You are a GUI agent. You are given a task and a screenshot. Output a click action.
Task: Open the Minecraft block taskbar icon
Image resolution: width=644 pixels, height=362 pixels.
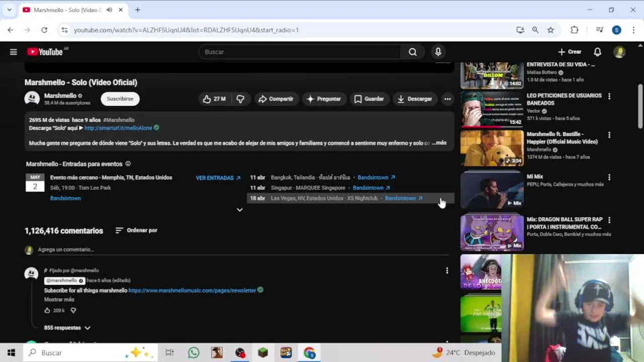click(x=263, y=353)
